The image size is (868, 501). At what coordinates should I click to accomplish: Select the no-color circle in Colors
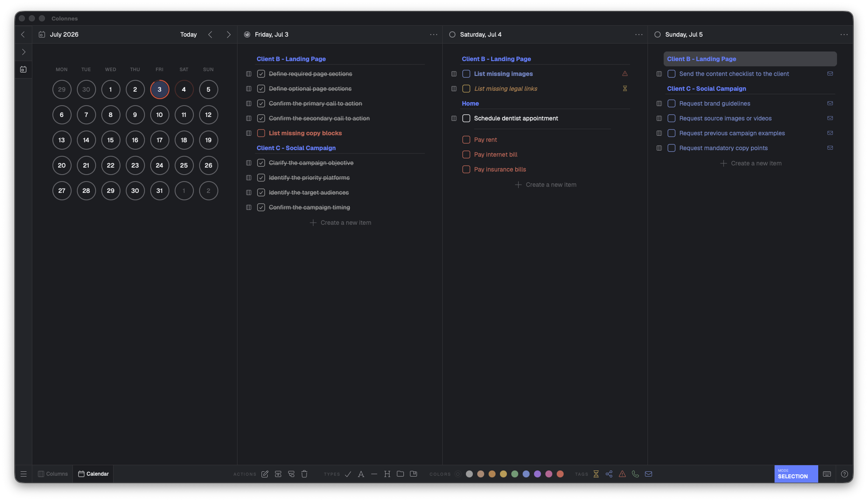tap(458, 474)
